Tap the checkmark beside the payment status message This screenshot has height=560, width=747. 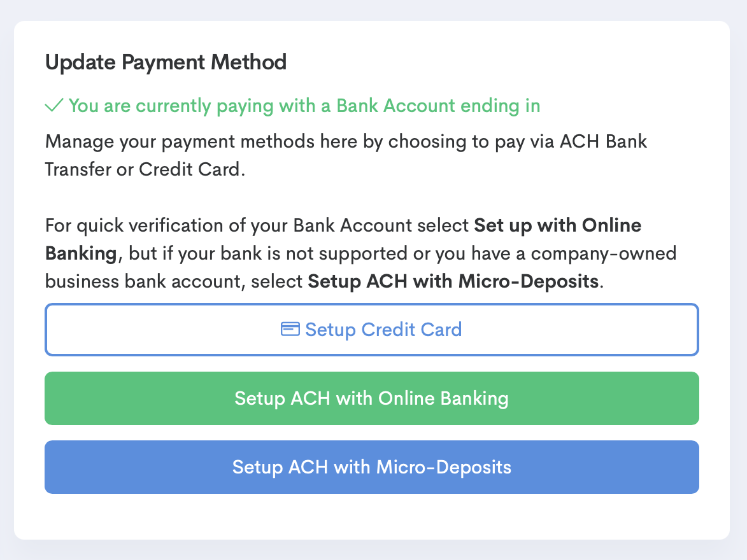point(53,106)
